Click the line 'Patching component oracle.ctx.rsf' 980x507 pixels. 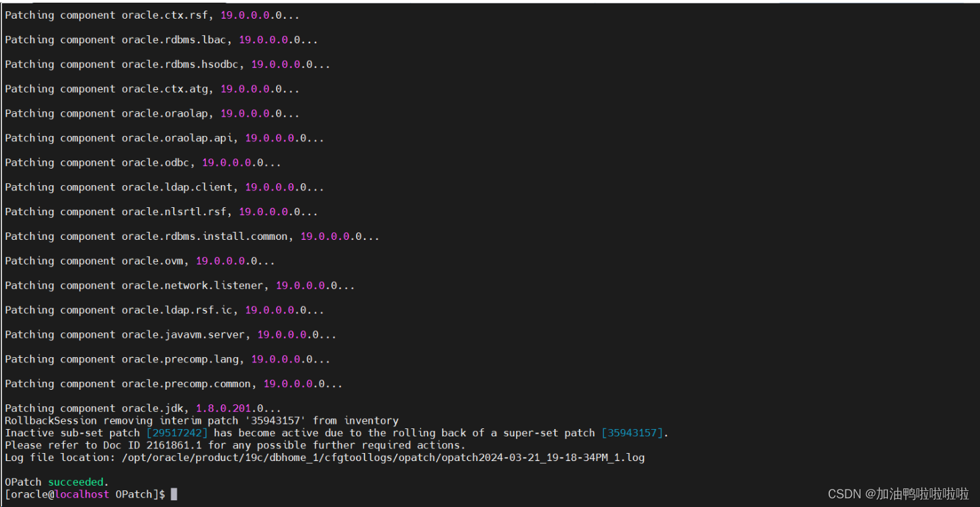click(x=152, y=15)
